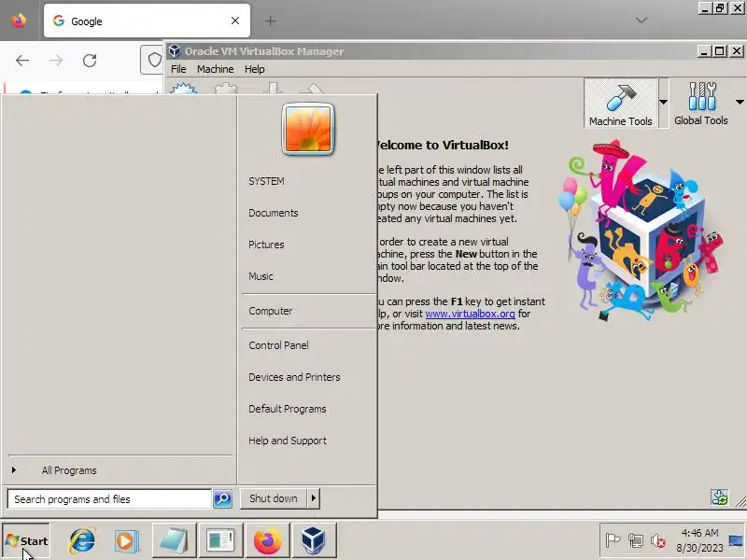Screen dimensions: 747x560
Task: Minimize the VirtualBox Manager window
Action: [704, 50]
